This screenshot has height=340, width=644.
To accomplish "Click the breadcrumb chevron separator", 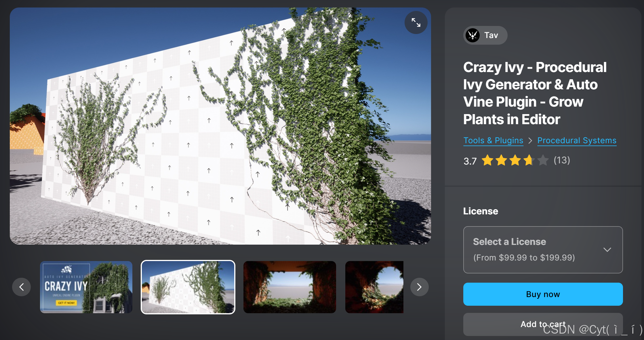I will (530, 141).
